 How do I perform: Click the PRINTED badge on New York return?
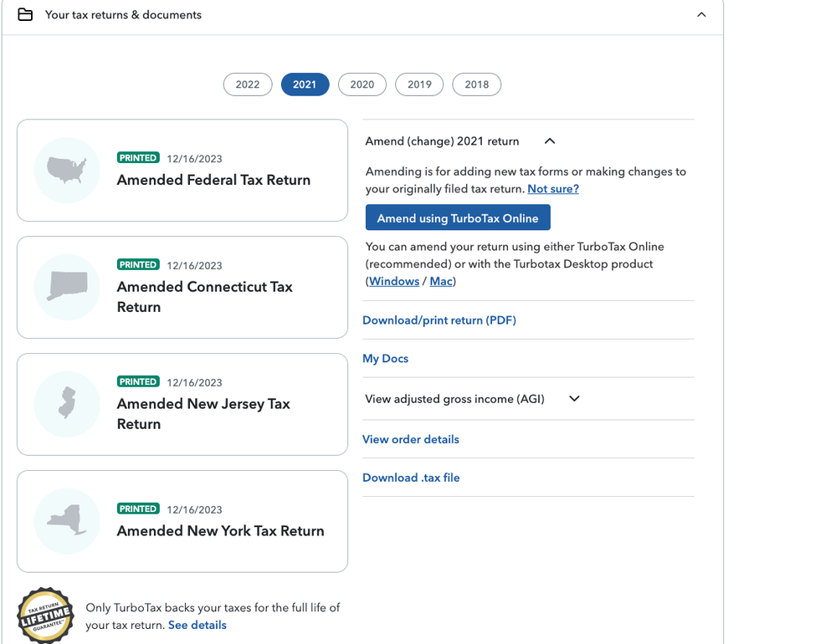pyautogui.click(x=138, y=509)
